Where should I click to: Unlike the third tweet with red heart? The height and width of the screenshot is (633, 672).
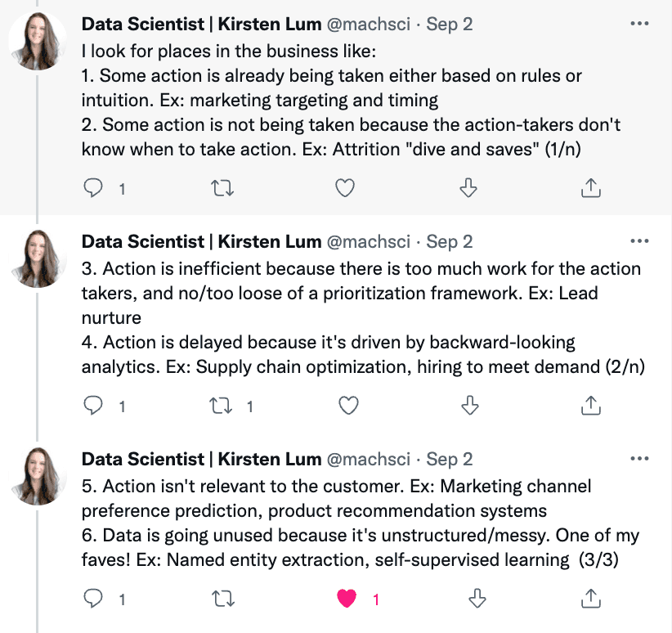[348, 599]
